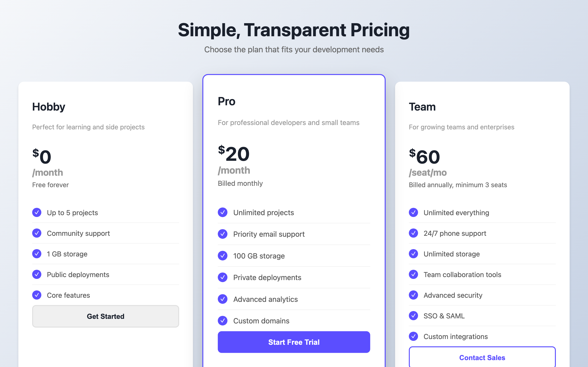
Task: Click the checkmark beside 24/7 phone support
Action: (x=413, y=233)
